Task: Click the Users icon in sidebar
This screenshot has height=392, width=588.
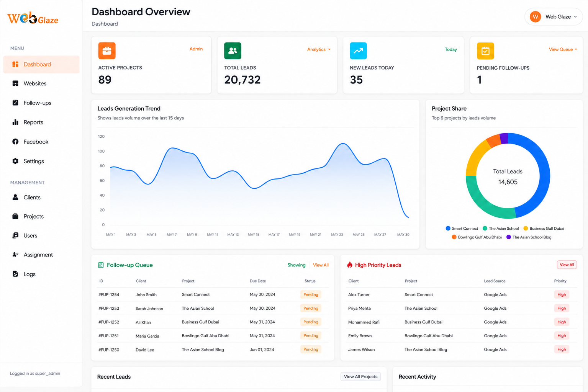Action: tap(15, 235)
